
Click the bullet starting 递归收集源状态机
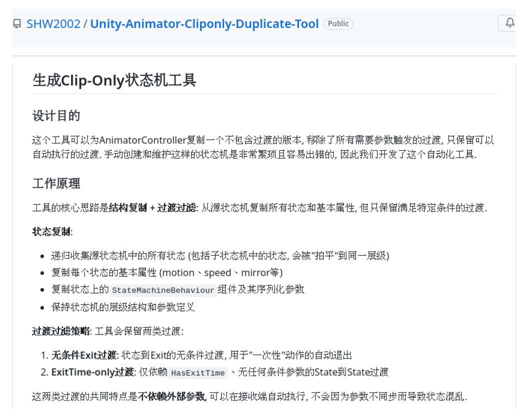click(x=220, y=256)
